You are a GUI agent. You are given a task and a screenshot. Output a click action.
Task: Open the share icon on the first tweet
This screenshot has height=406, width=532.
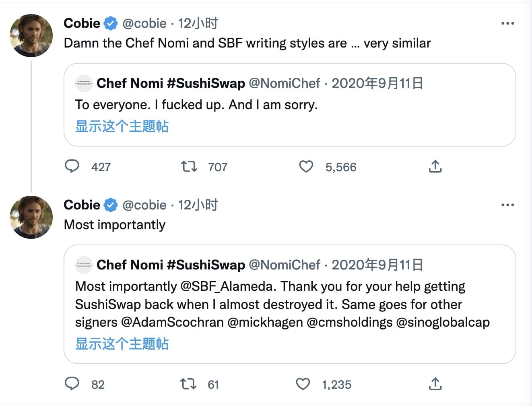pyautogui.click(x=435, y=166)
